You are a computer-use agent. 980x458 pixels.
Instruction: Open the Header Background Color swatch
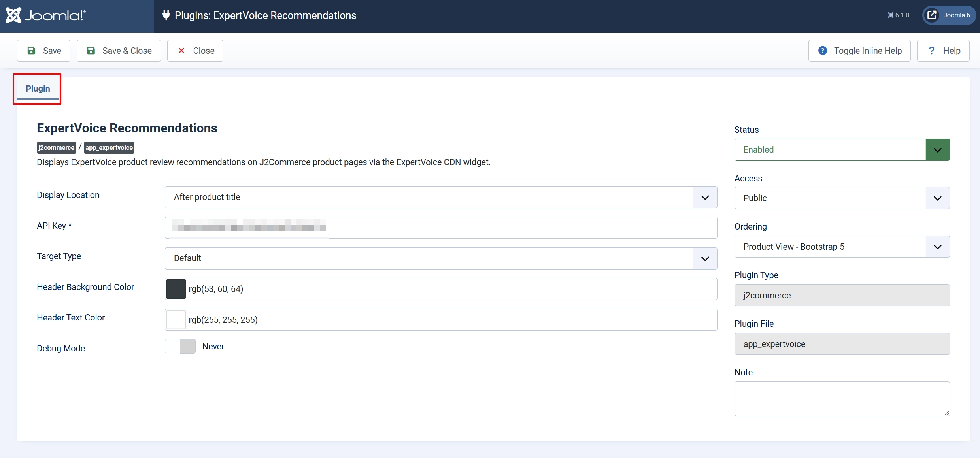point(176,289)
